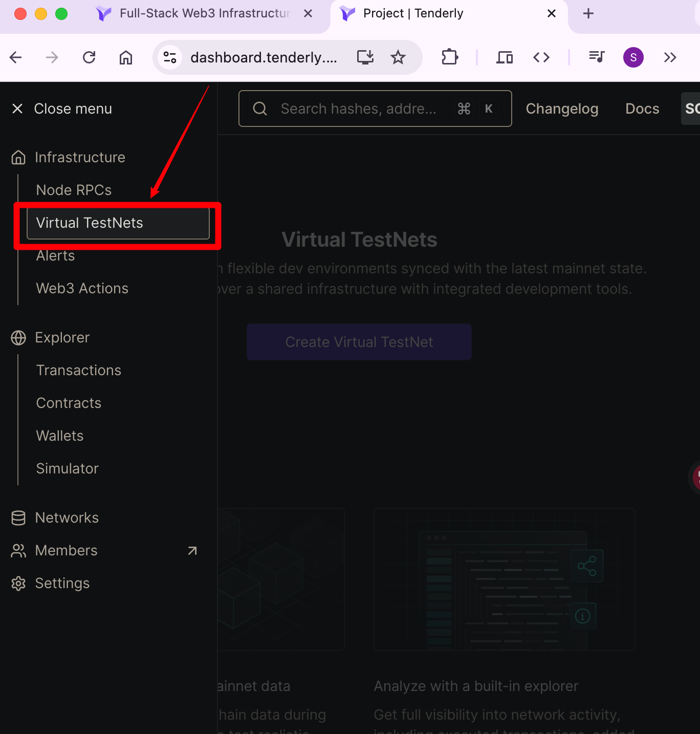Bookmark this page with the star icon
Viewport: 700px width, 734px height.
pos(398,57)
